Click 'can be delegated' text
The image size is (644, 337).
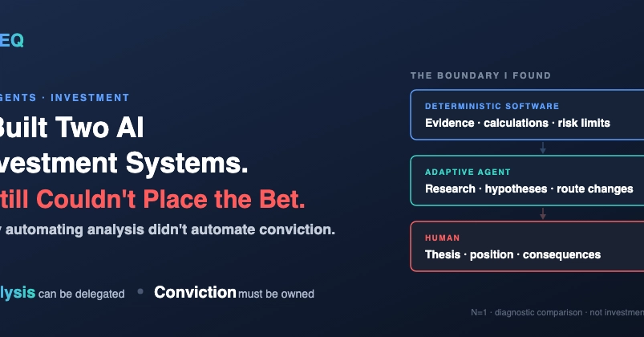(81, 294)
